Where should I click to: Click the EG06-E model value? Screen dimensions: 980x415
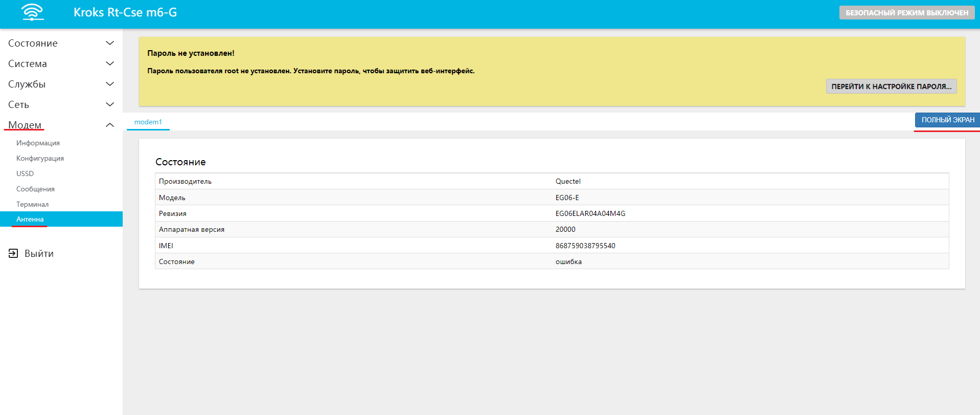coord(567,198)
